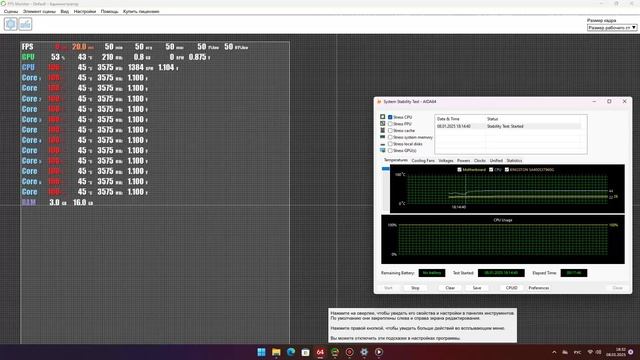Open the Сцены menu
The width and height of the screenshot is (640, 360).
click(11, 11)
